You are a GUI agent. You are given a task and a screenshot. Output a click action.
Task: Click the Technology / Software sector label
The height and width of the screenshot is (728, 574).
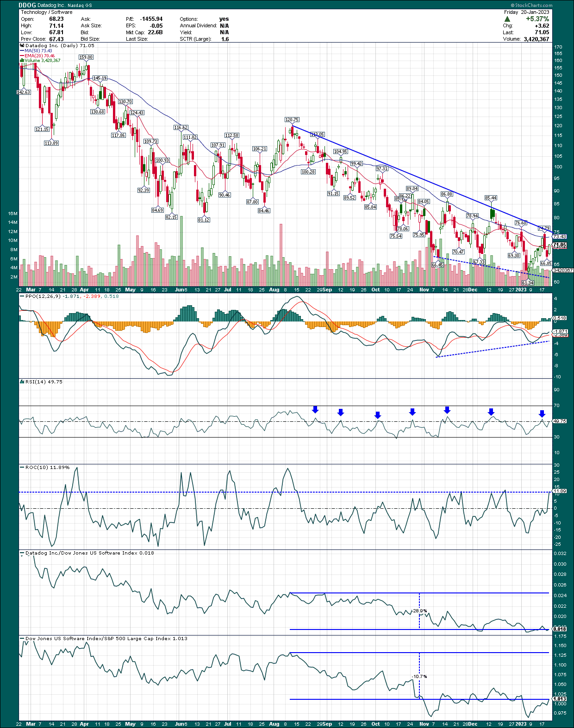46,12
